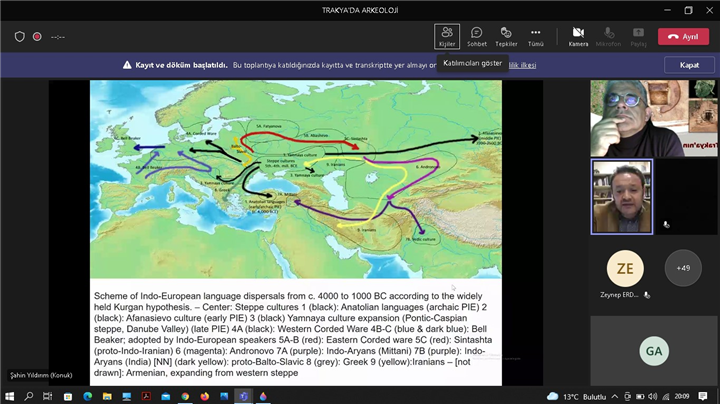The width and height of the screenshot is (720, 404).
Task: Open Task View on the taskbar
Action: [47, 396]
